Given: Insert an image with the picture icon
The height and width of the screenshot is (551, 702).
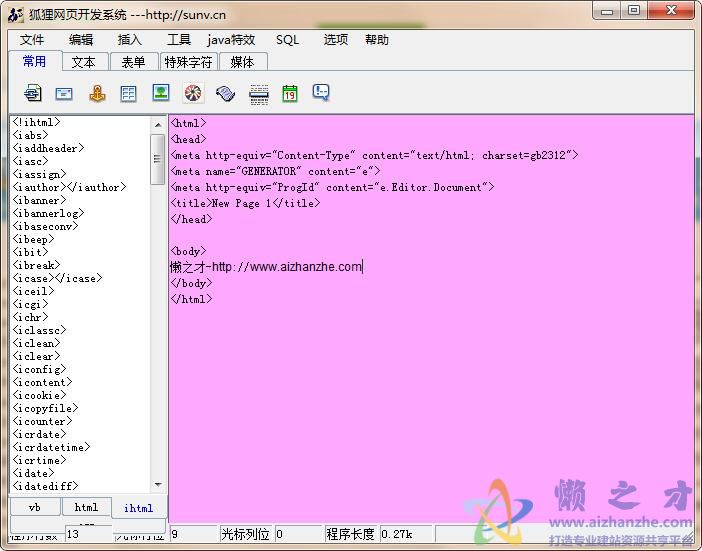Looking at the screenshot, I should click(161, 92).
